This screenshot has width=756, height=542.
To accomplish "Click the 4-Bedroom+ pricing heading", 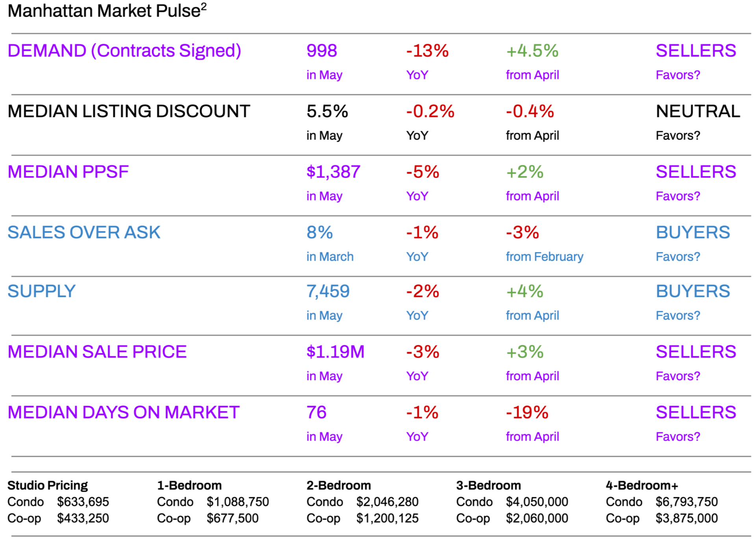I will pyautogui.click(x=642, y=485).
